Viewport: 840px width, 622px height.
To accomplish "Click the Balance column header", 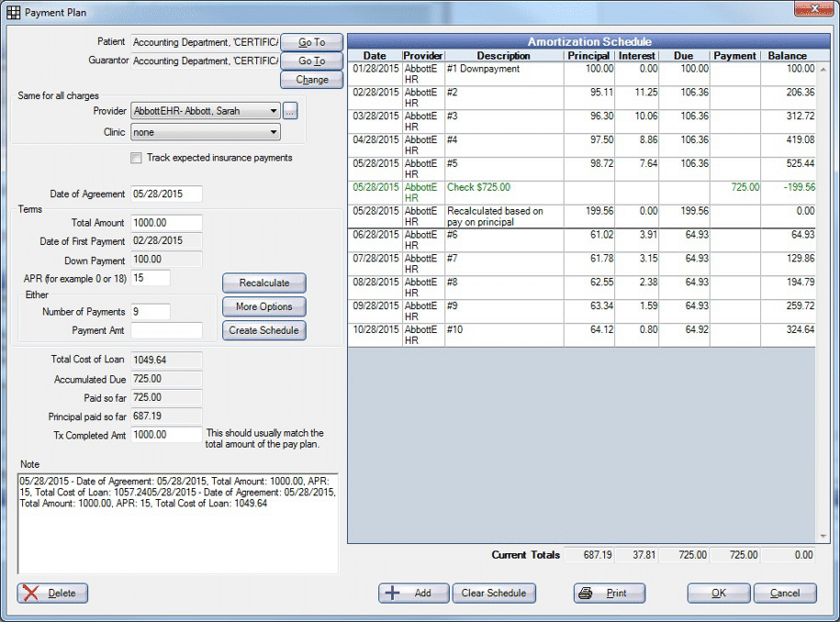I will click(x=788, y=56).
